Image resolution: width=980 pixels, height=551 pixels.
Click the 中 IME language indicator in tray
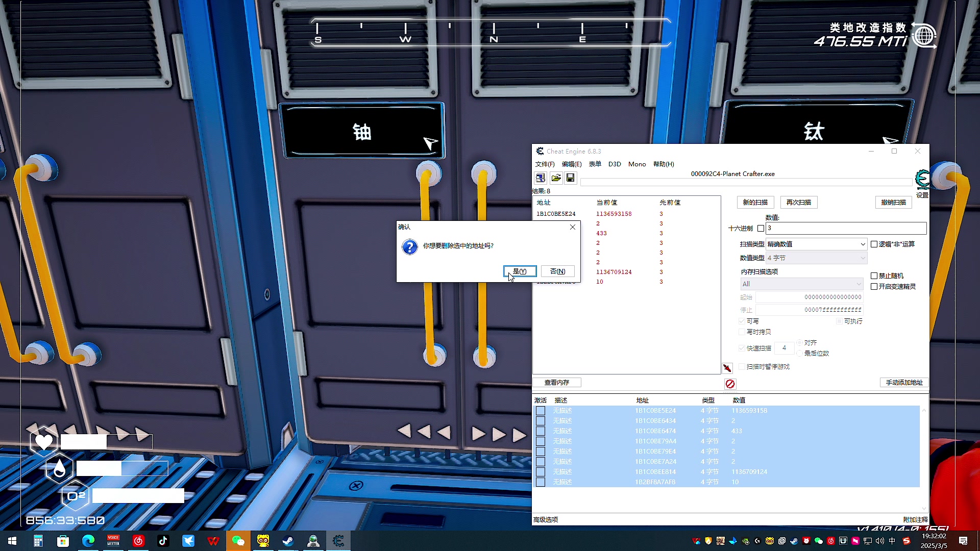pos(892,541)
